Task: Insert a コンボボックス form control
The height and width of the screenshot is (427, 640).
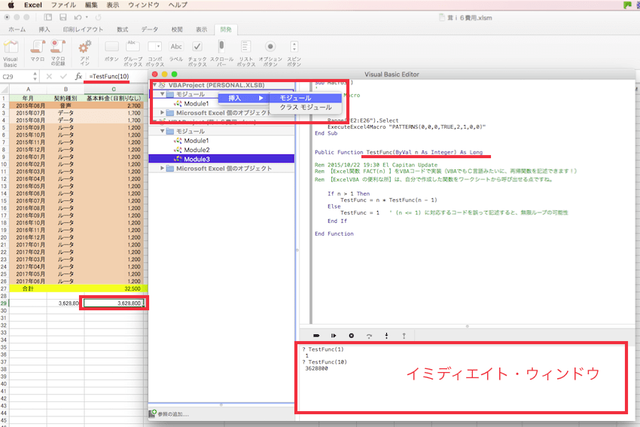Action: (155, 53)
